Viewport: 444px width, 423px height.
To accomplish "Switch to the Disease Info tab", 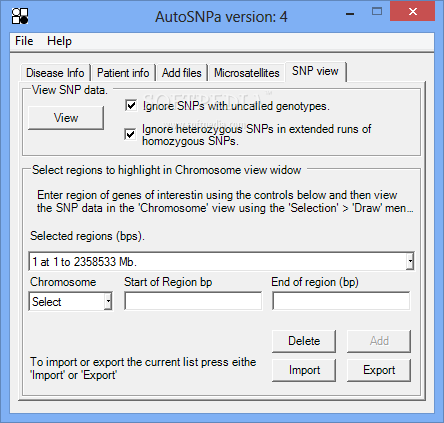I will pyautogui.click(x=55, y=73).
